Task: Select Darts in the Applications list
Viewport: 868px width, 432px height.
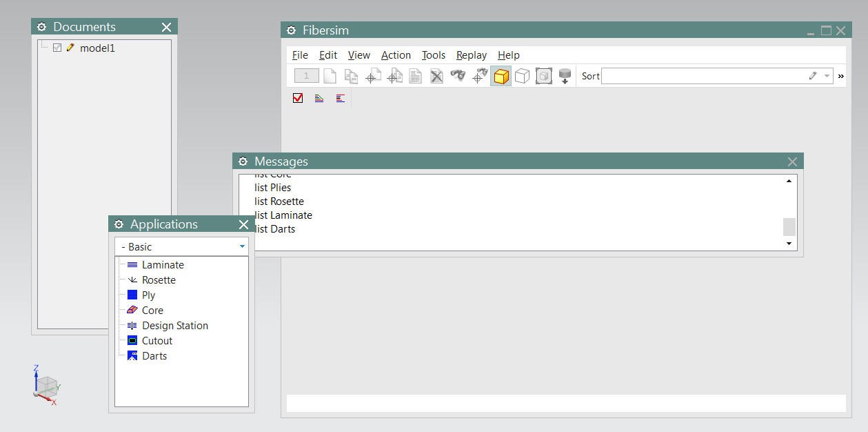Action: pyautogui.click(x=155, y=355)
